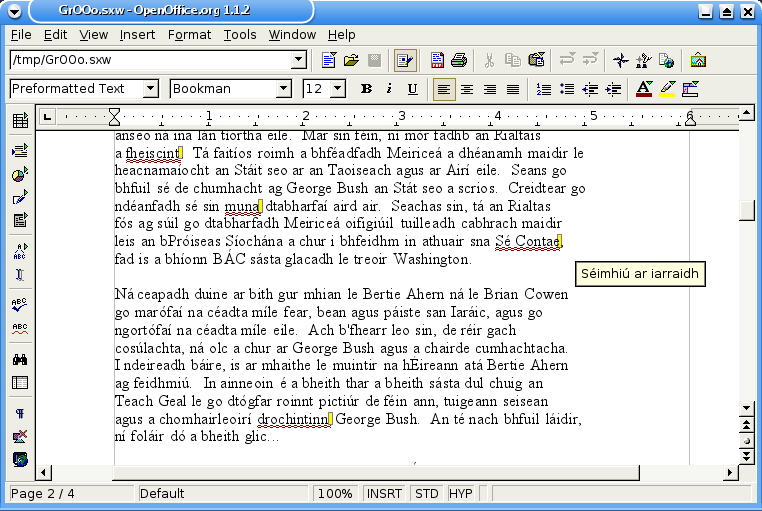Click the Increase Indent icon
The height and width of the screenshot is (511, 762).
[613, 89]
